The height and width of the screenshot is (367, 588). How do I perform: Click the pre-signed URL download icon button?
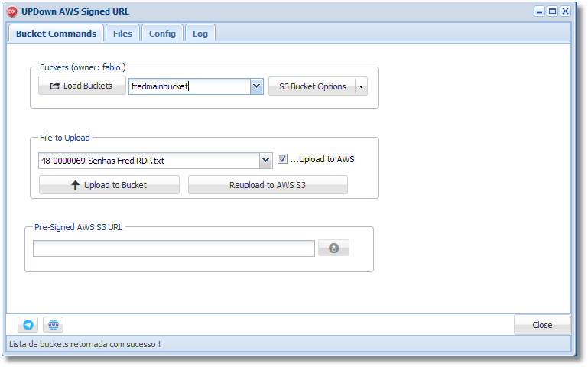click(x=333, y=248)
